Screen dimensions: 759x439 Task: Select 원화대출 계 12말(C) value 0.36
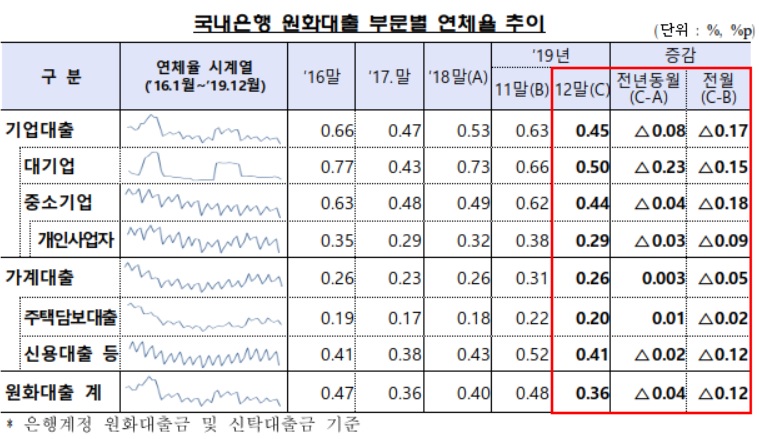[592, 393]
